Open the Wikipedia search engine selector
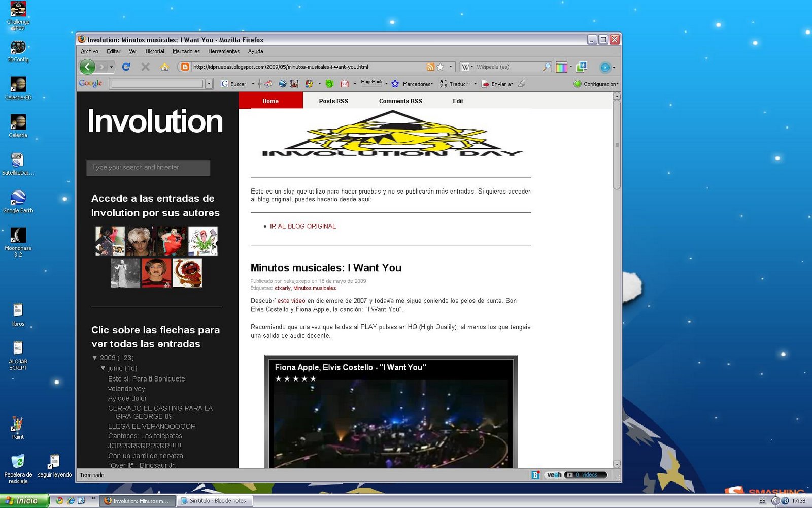The image size is (812, 508). coord(467,67)
